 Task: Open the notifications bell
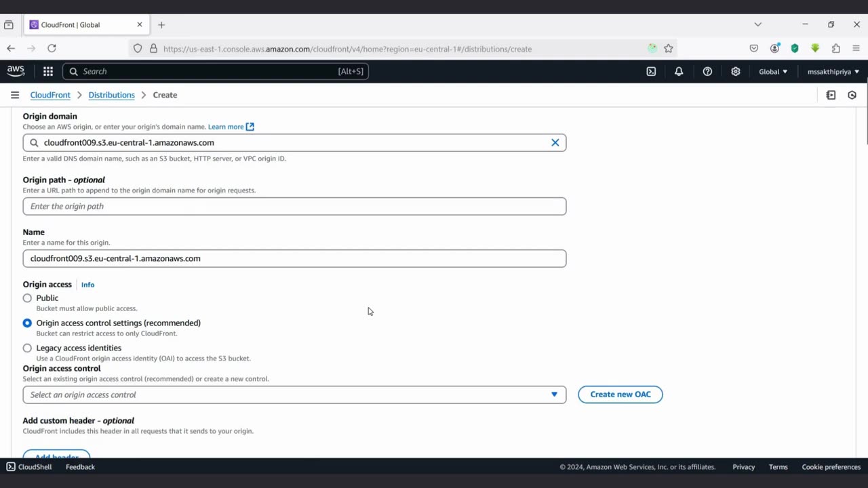tap(679, 71)
